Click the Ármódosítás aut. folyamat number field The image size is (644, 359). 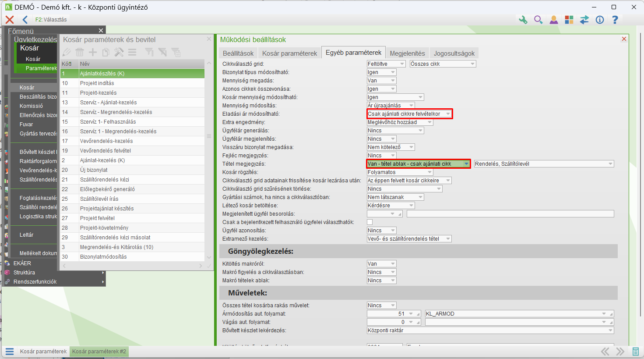coord(394,314)
